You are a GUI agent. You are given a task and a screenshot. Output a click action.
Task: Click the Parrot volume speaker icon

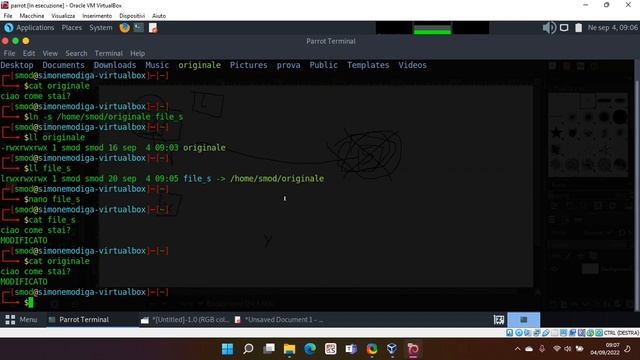(x=549, y=28)
